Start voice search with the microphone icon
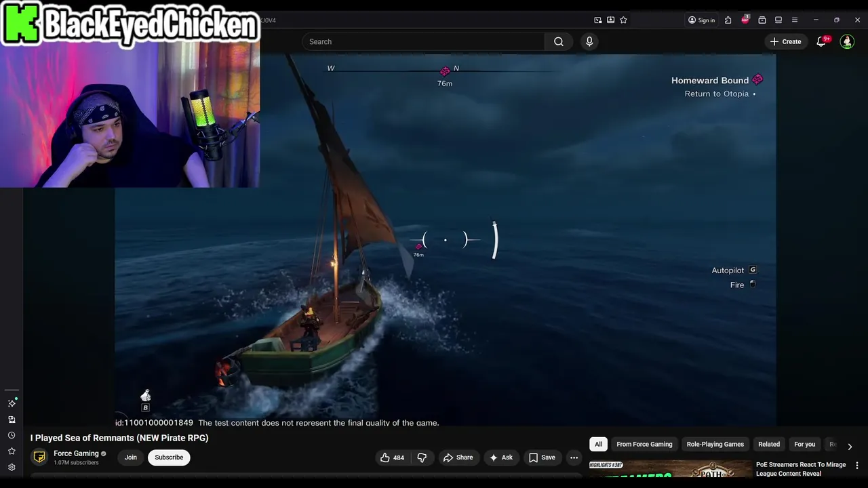The image size is (868, 488). point(589,41)
